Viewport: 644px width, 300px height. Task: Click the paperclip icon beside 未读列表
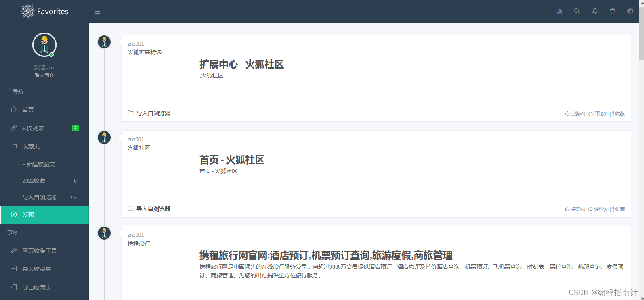[x=14, y=128]
